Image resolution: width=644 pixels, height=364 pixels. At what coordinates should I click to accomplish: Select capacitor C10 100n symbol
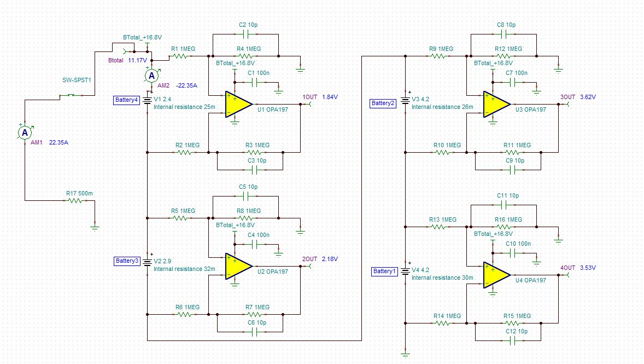pos(513,253)
